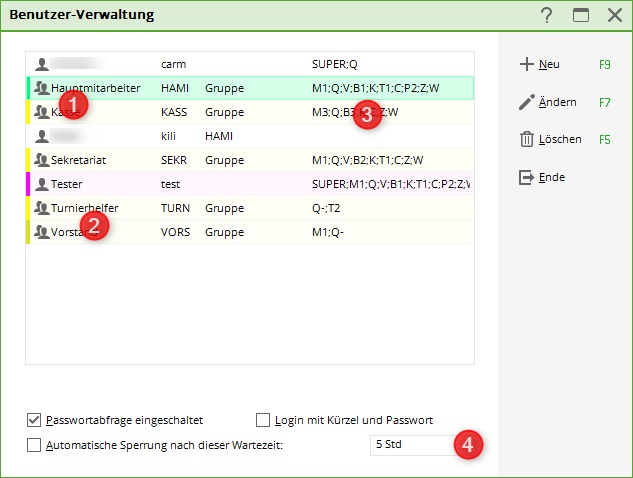Click the yellow color bar of Sekretariat
This screenshot has height=478, width=633.
click(28, 160)
